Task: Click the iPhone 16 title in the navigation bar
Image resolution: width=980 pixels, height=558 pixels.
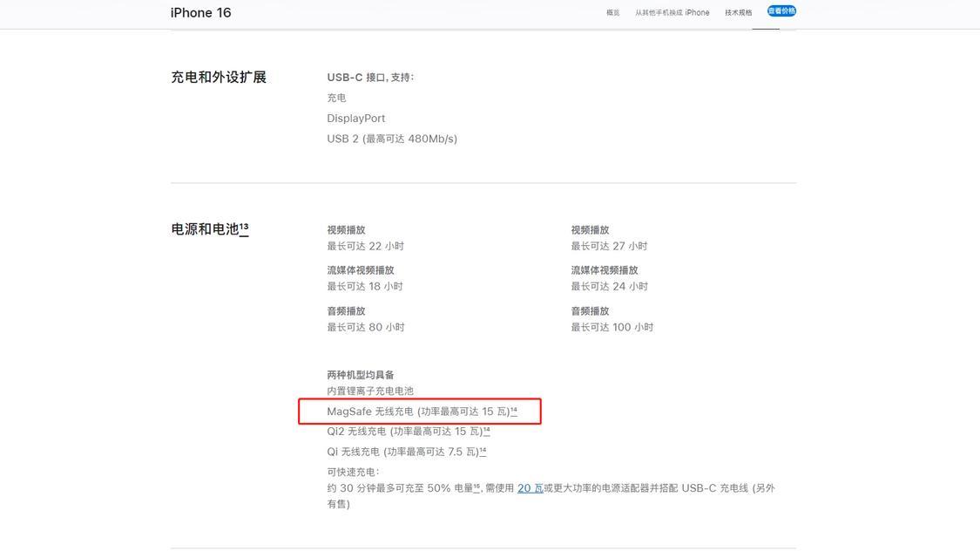Action: (200, 12)
